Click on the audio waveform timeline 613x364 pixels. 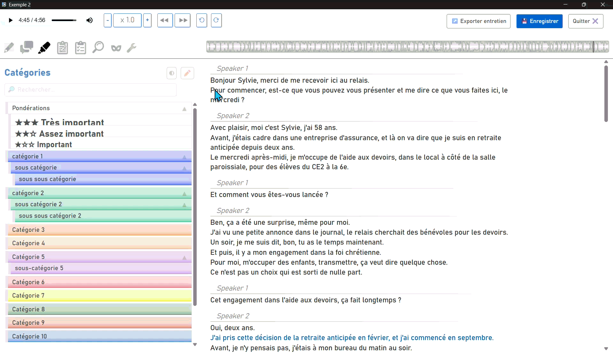(x=407, y=47)
